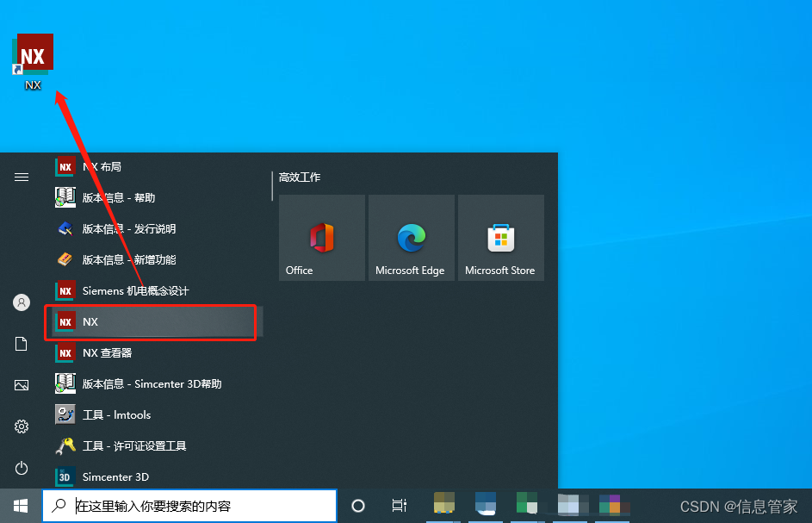Open Cortana circle icon on taskbar
Viewport: 812px width, 523px height.
(x=358, y=506)
